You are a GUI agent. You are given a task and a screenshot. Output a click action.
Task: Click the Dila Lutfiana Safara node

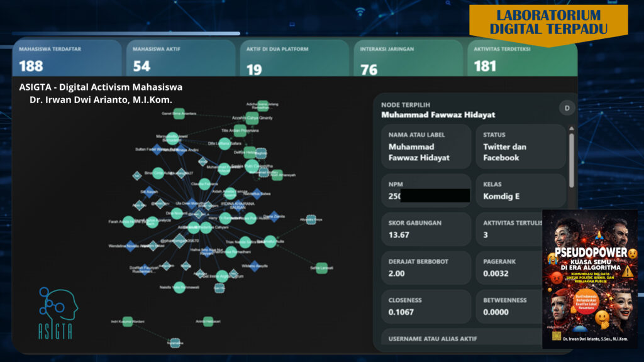coord(225,144)
